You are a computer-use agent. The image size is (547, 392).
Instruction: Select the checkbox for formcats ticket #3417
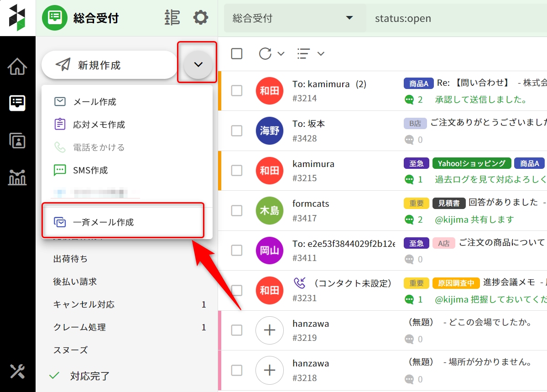coord(236,210)
